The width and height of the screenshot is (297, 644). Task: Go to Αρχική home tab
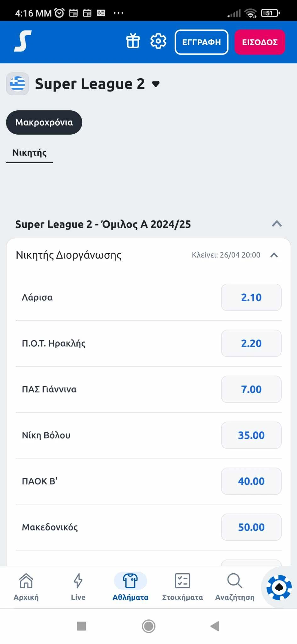(26, 587)
